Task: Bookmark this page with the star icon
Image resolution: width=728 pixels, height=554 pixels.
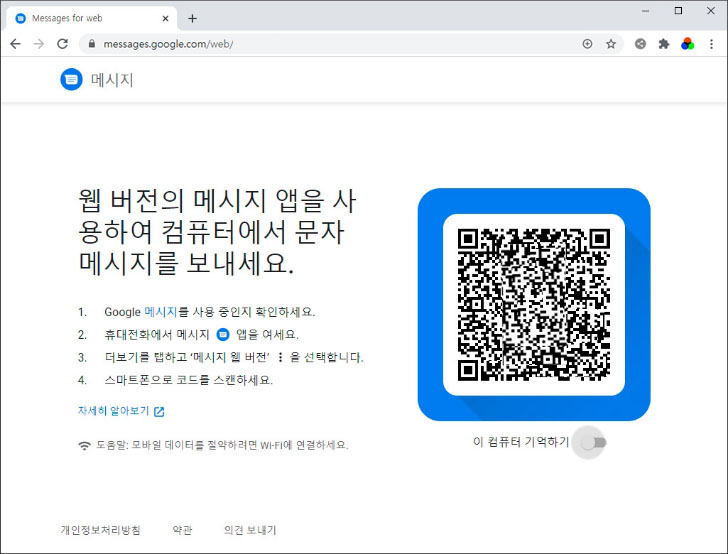Action: coord(611,44)
